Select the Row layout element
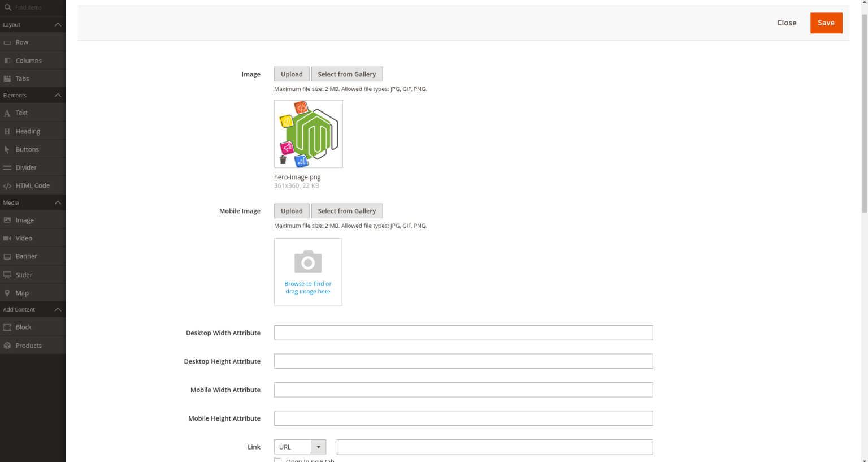Viewport: 868px width, 462px height. pyautogui.click(x=21, y=42)
